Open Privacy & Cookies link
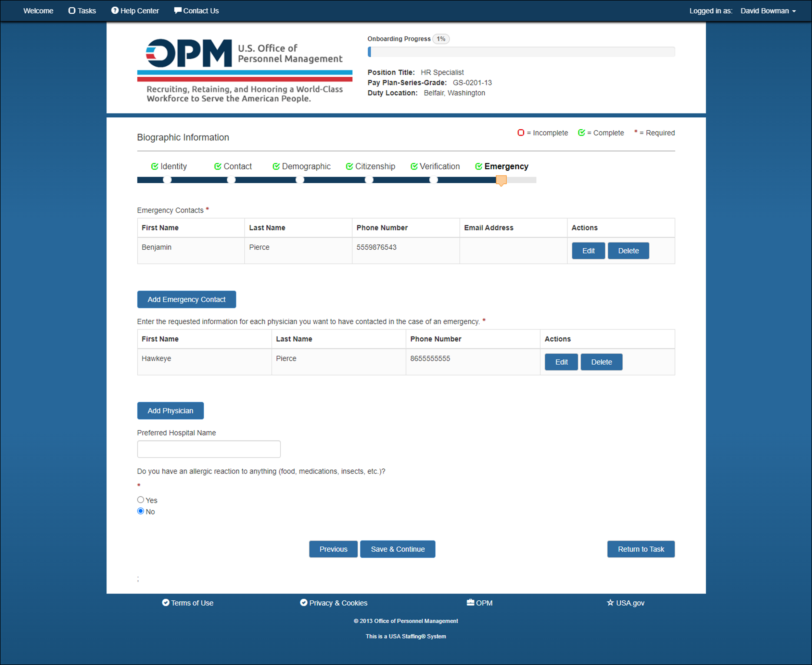Image resolution: width=812 pixels, height=665 pixels. [x=334, y=603]
